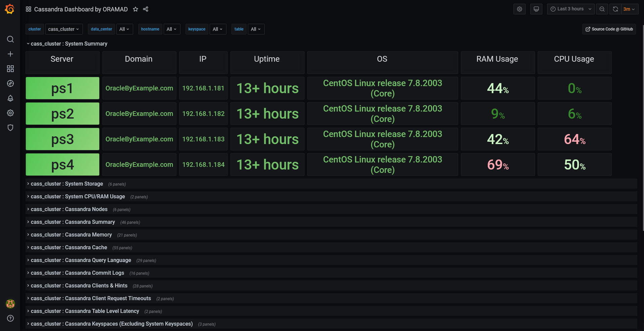644x331 pixels.
Task: Click the 50% CPU usage value
Action: 575,165
